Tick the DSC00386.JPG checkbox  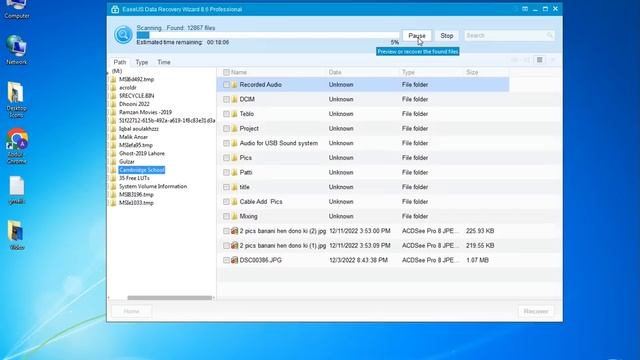tap(226, 260)
